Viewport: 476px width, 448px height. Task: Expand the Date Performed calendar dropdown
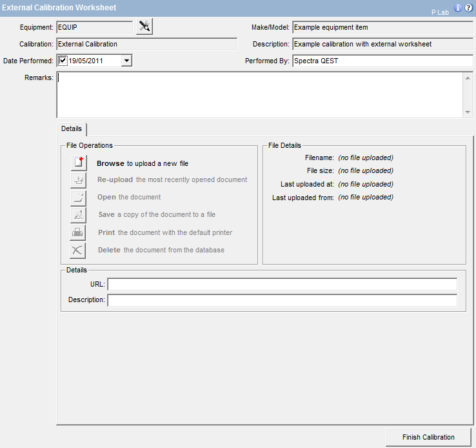coord(126,61)
